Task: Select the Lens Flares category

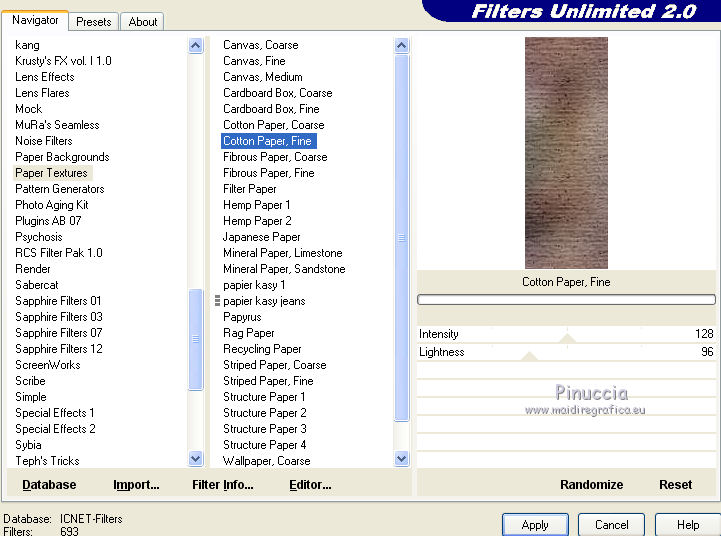Action: pyautogui.click(x=42, y=93)
